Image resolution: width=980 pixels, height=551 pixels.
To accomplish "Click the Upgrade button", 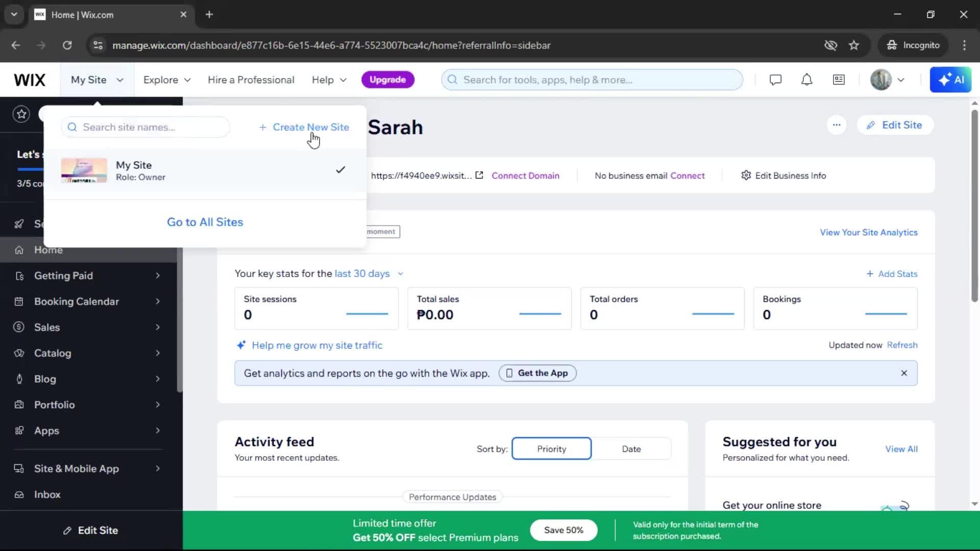I will (x=387, y=80).
